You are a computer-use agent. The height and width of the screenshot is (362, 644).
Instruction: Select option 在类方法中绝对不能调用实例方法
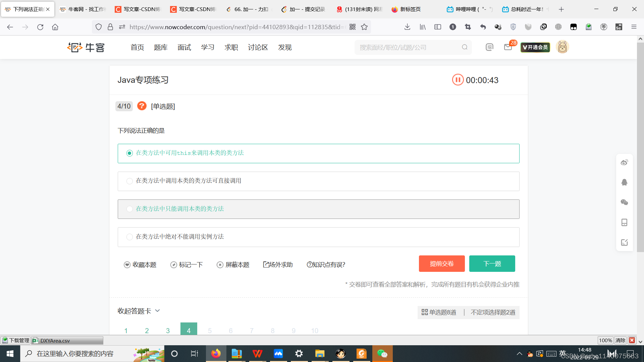318,237
